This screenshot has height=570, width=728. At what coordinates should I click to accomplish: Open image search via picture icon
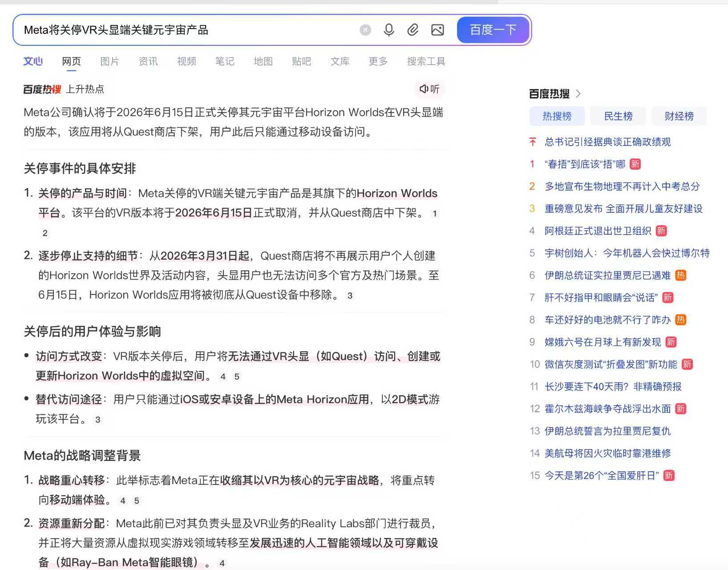437,30
